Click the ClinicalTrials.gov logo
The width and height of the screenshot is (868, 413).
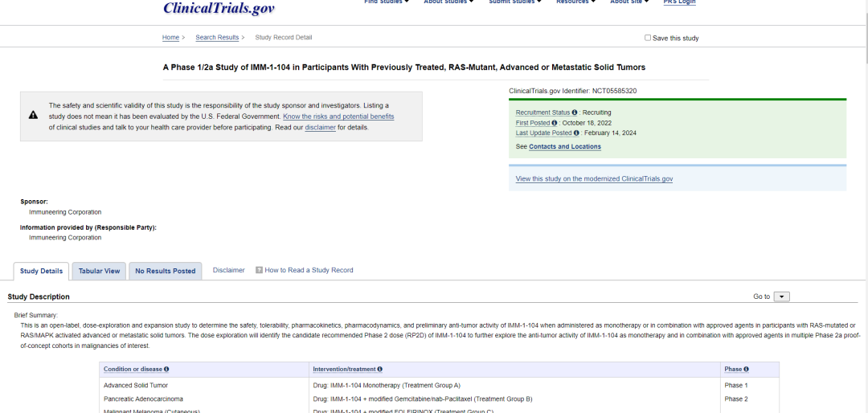pos(219,8)
